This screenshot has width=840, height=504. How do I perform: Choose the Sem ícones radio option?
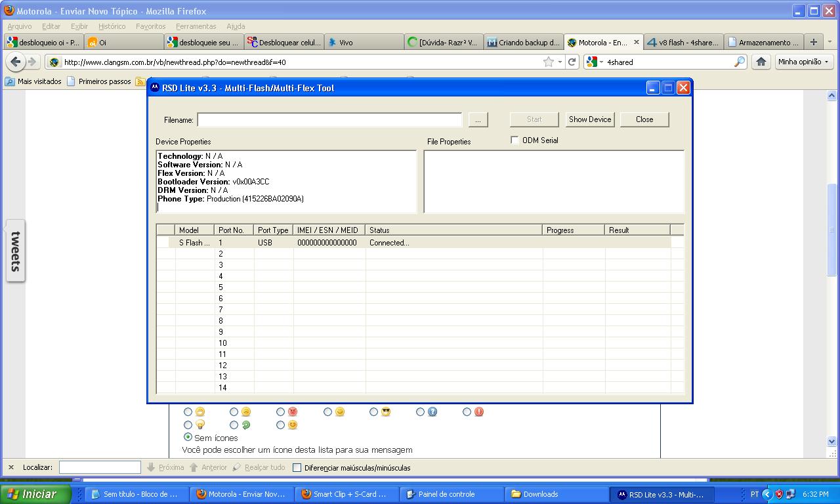pos(188,437)
